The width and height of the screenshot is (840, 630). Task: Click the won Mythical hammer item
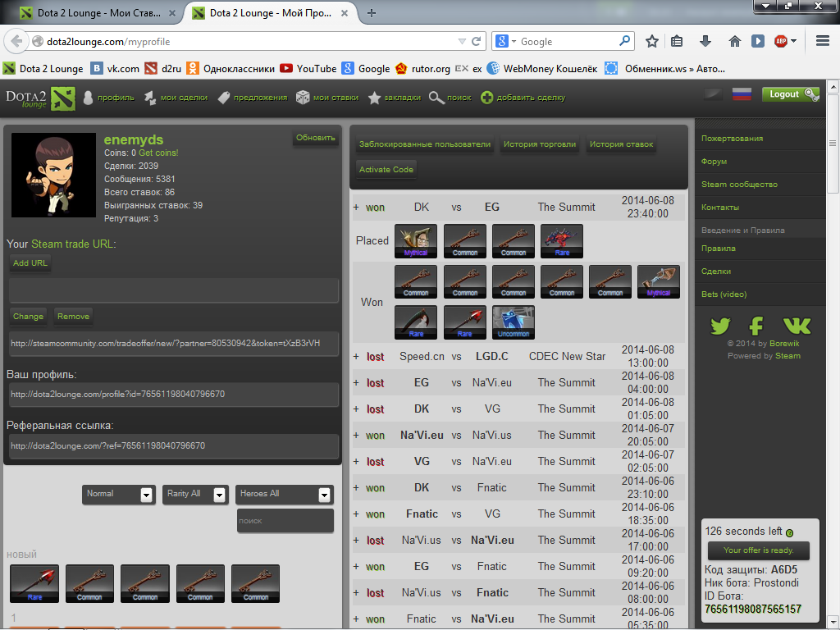(x=659, y=282)
